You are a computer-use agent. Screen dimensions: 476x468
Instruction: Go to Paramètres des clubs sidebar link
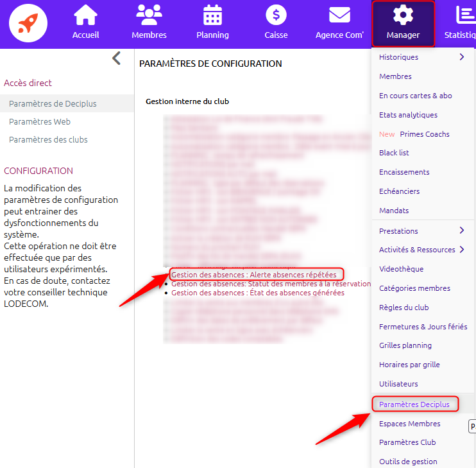48,139
